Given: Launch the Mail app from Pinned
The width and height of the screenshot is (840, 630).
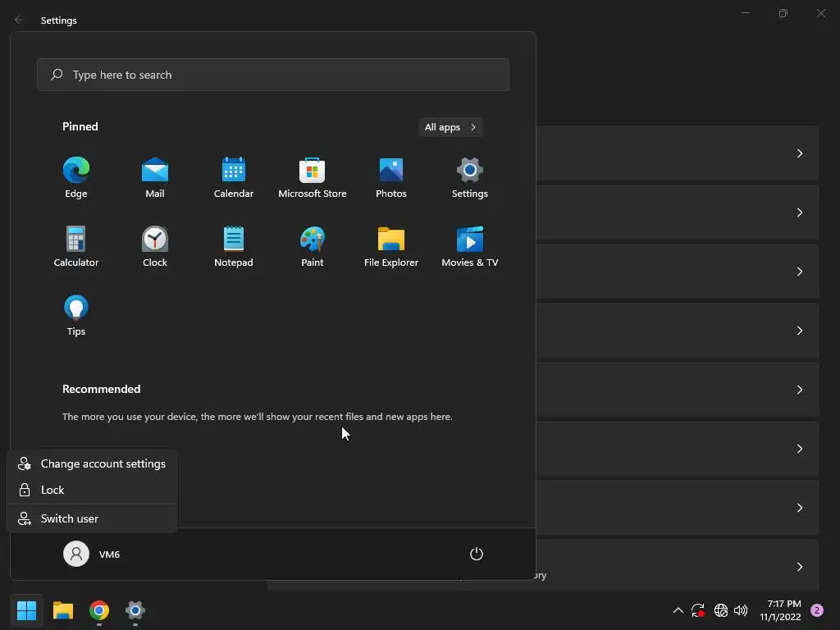Looking at the screenshot, I should (155, 177).
